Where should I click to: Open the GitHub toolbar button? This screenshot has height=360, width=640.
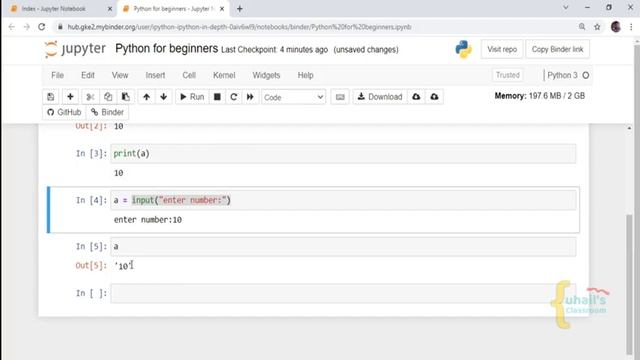pos(64,112)
